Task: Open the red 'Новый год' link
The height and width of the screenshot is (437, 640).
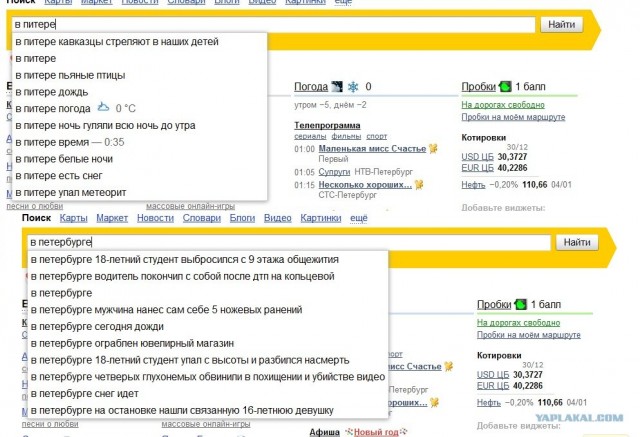Action: (x=376, y=432)
